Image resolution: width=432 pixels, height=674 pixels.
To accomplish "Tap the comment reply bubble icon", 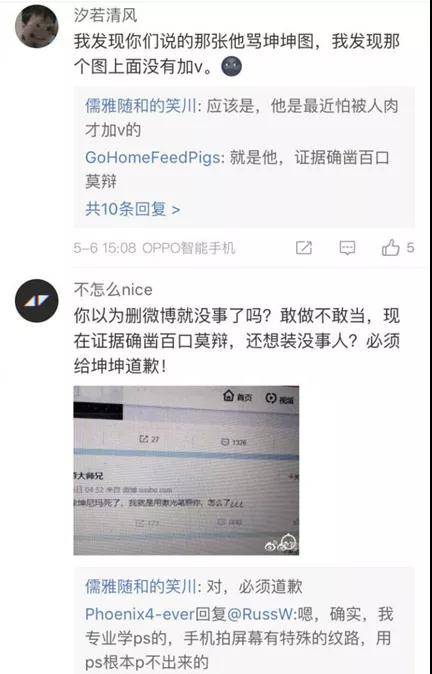I will pos(347,247).
